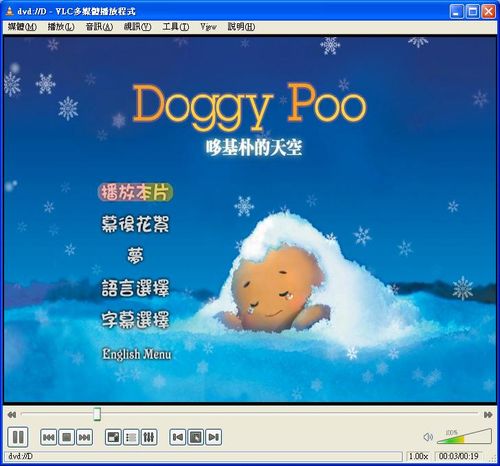This screenshot has width=500, height=466.
Task: Click the seek bar position handle
Action: click(97, 414)
